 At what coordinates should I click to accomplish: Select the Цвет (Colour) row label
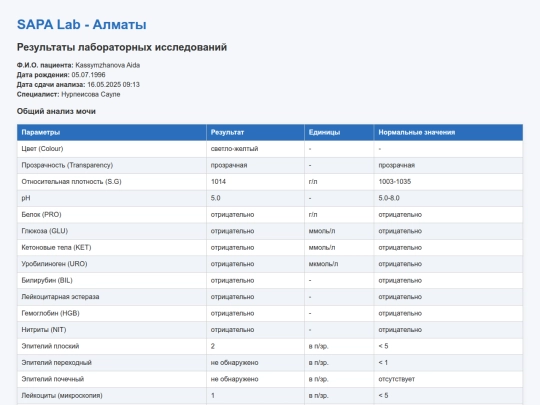pos(42,149)
